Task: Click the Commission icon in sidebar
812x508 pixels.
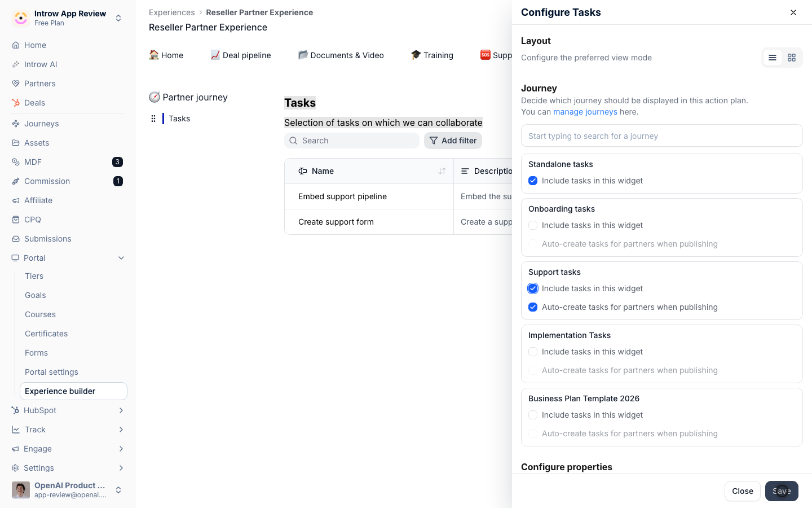Action: click(16, 181)
